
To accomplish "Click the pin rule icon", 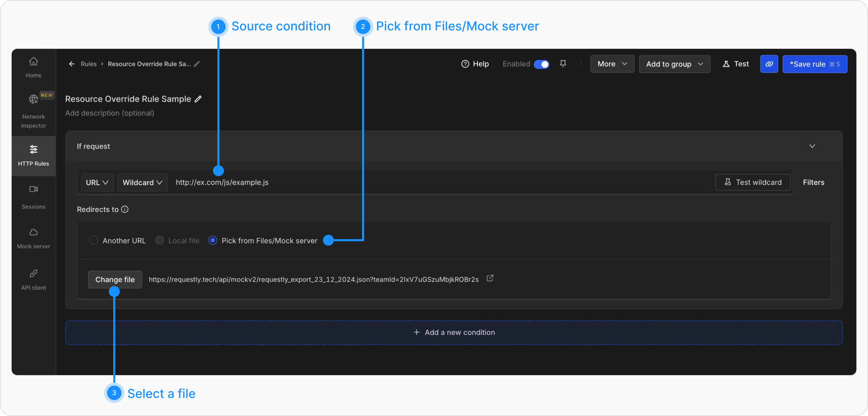I will click(563, 64).
